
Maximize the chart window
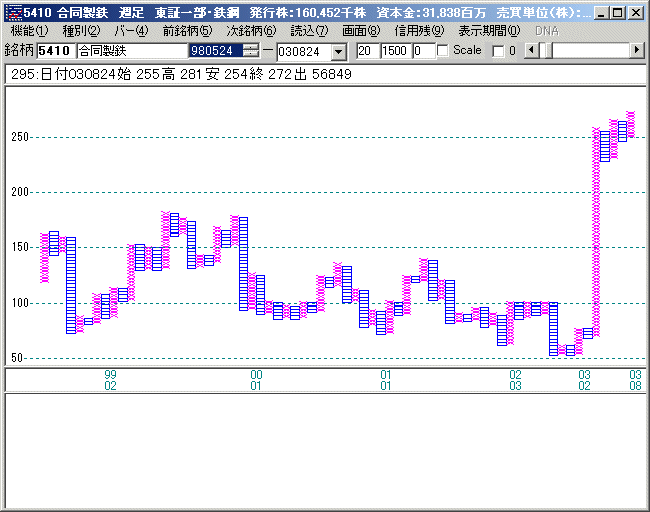617,13
